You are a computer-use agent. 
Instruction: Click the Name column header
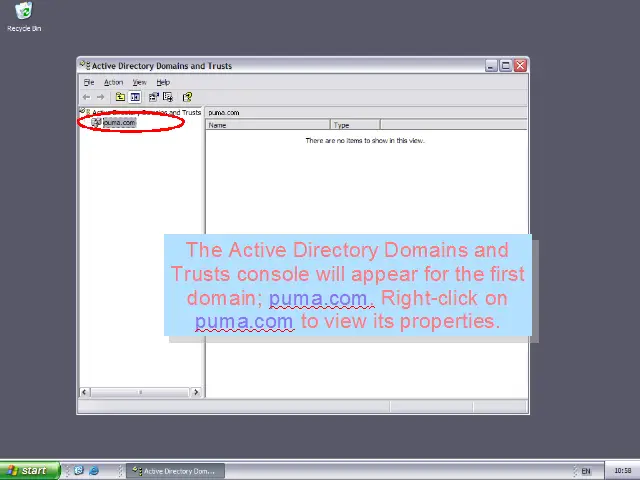coord(268,125)
